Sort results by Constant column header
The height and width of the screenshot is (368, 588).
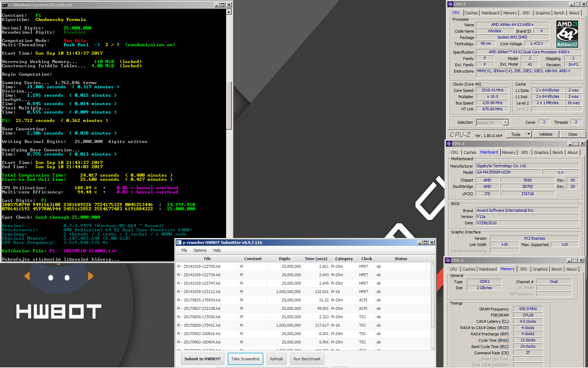253,259
